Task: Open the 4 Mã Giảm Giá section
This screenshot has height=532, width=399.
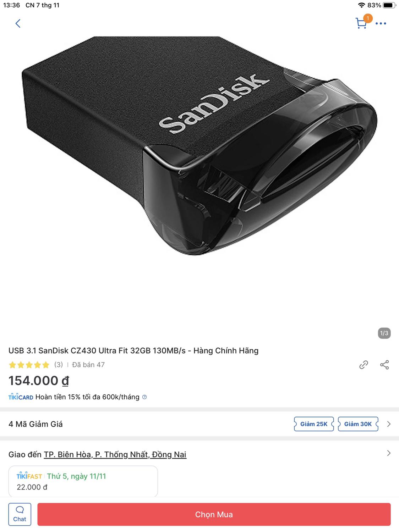Action: pyautogui.click(x=35, y=424)
